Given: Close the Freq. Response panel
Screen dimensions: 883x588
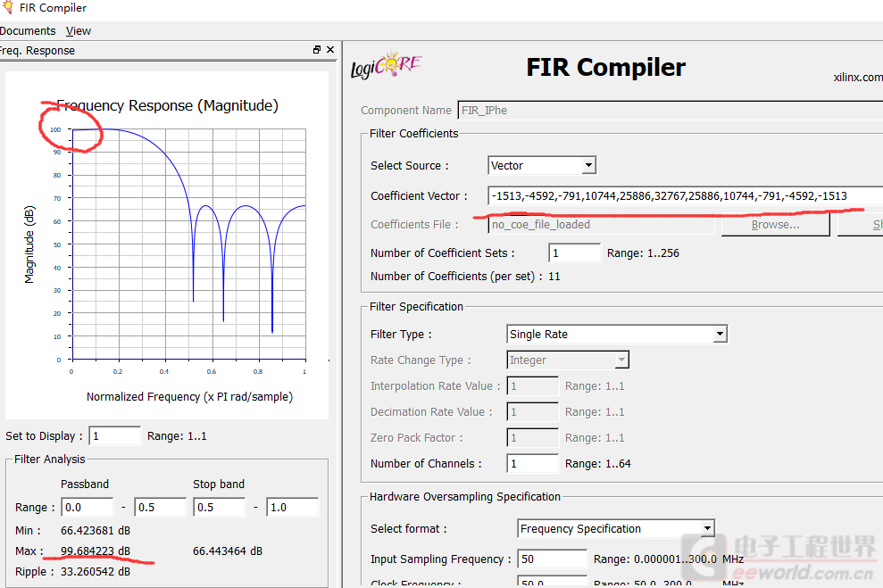Looking at the screenshot, I should (330, 49).
